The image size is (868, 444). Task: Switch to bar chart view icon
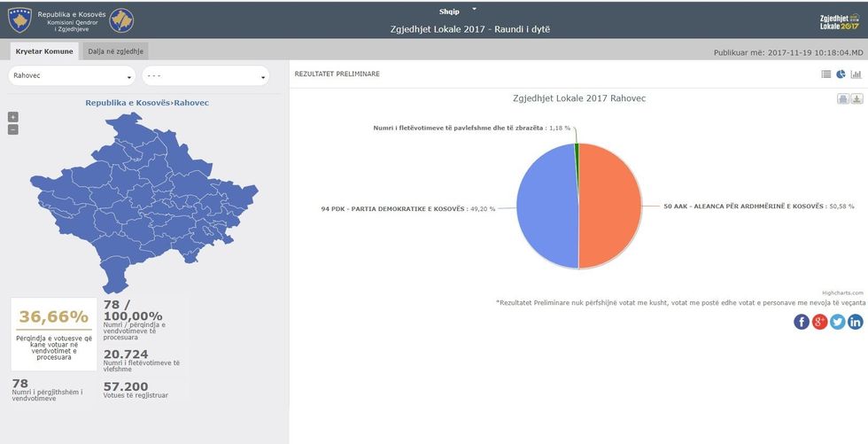pyautogui.click(x=856, y=74)
